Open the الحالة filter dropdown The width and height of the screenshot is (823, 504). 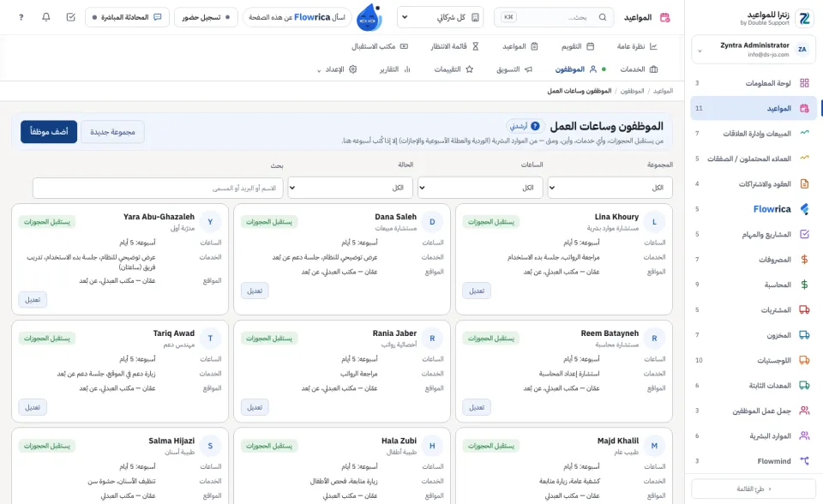click(350, 188)
